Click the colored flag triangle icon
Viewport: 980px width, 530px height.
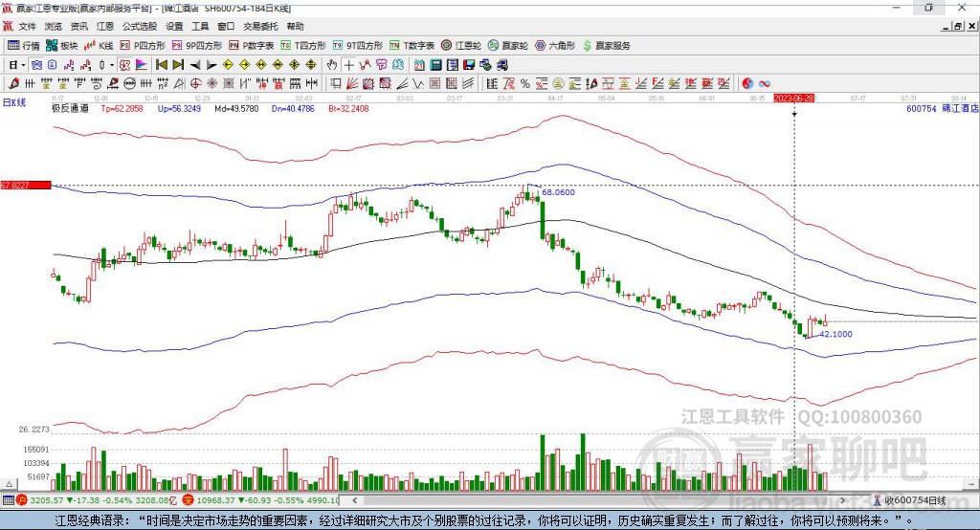coord(142,65)
